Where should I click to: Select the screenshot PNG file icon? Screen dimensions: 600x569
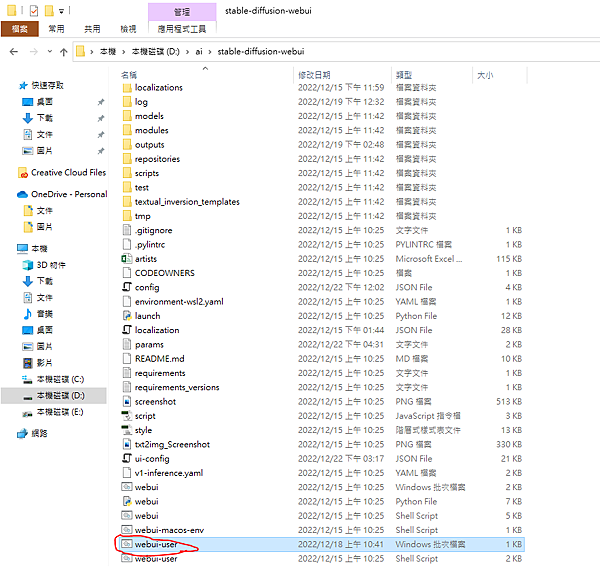point(127,402)
